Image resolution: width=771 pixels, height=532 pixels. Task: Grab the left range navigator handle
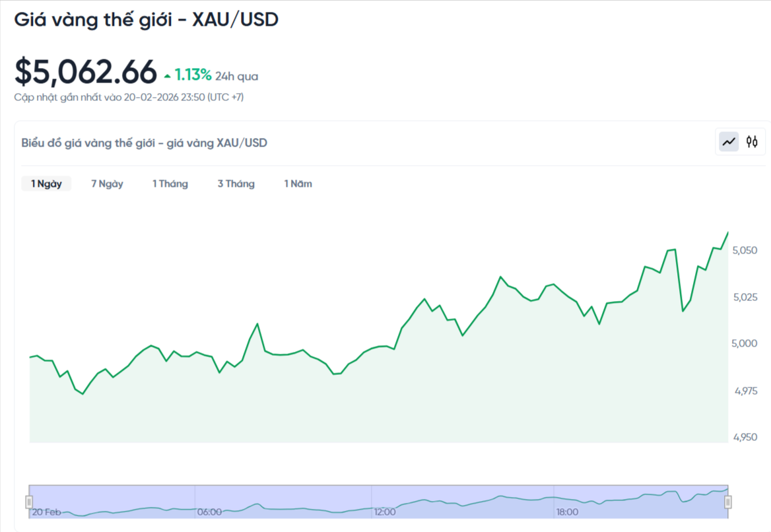(x=29, y=502)
